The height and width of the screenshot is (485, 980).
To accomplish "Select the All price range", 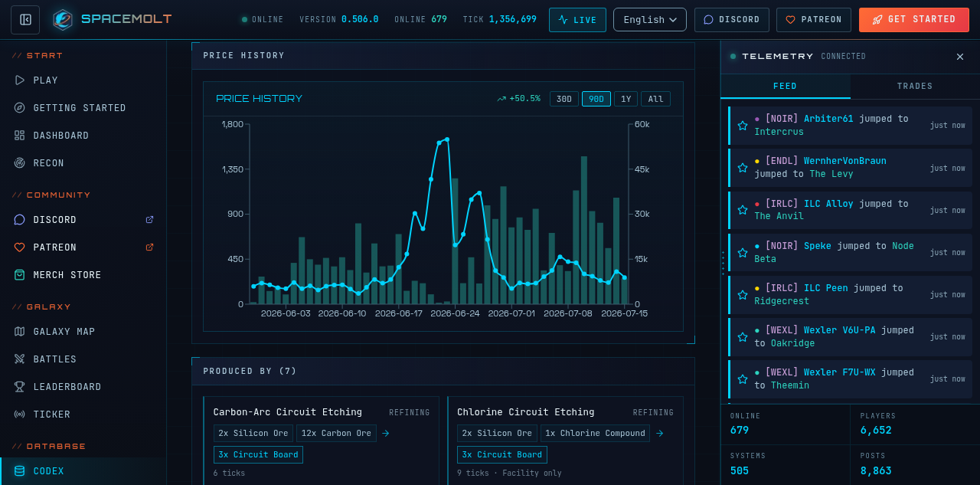I will pos(656,99).
